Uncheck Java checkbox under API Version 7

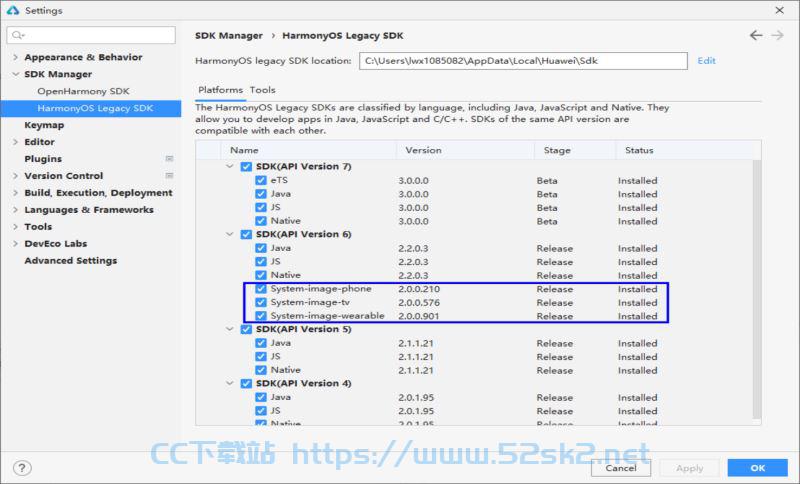pos(261,194)
